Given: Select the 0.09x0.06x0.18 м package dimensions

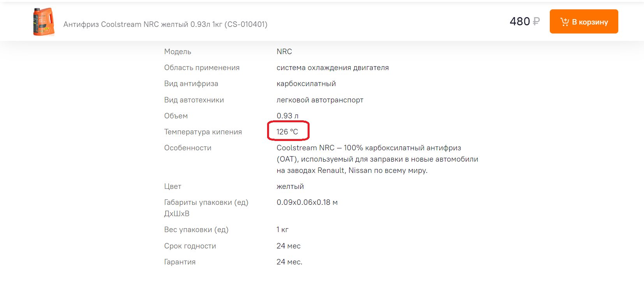Looking at the screenshot, I should pos(307,202).
